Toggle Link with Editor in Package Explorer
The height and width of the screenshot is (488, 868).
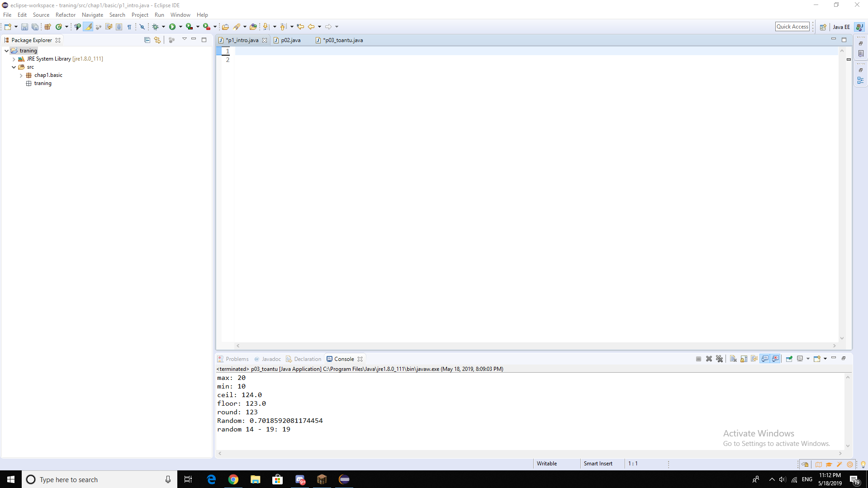click(x=157, y=40)
